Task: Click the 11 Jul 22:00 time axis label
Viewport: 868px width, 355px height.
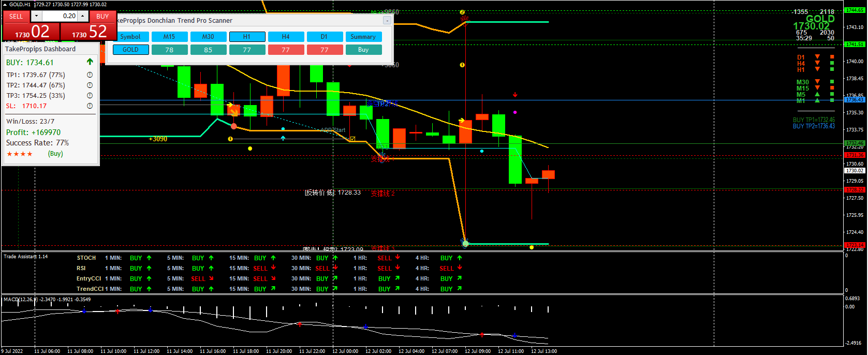Action: click(x=312, y=351)
